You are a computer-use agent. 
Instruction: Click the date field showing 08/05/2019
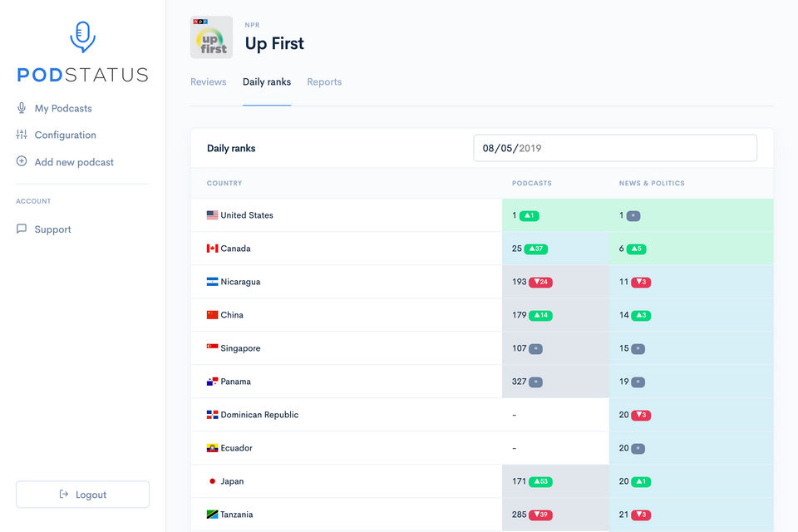point(615,148)
